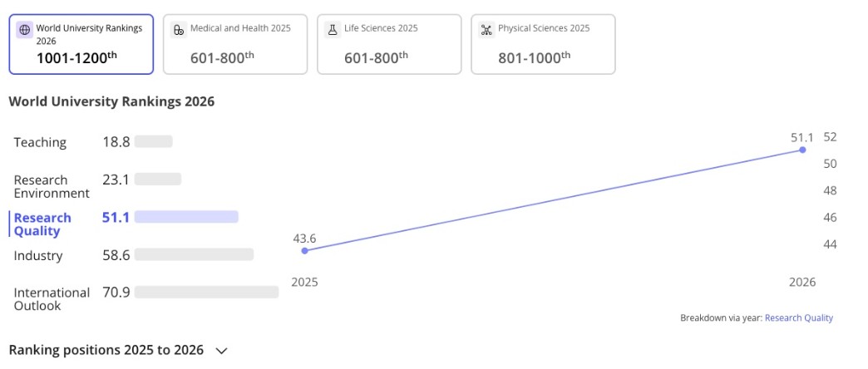Choose the Industry metric label
Viewport: 868px width, 369px height.
click(x=38, y=255)
